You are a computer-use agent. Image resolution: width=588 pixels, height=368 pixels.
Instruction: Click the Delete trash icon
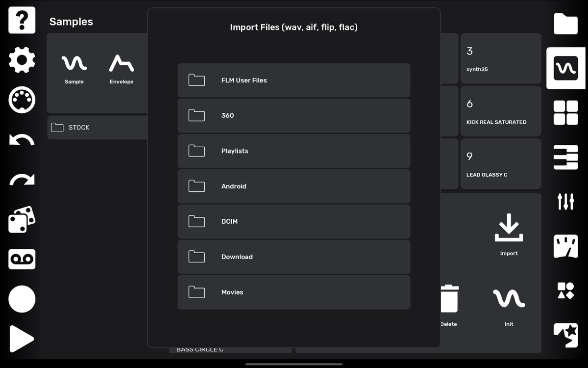click(x=449, y=306)
